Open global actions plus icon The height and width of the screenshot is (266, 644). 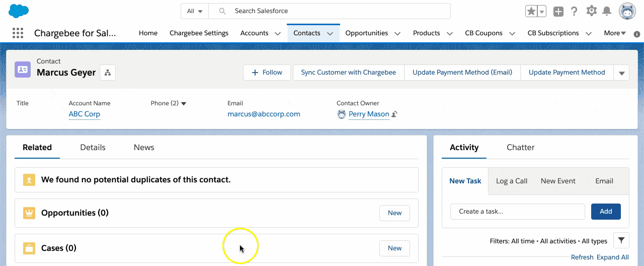(x=558, y=12)
